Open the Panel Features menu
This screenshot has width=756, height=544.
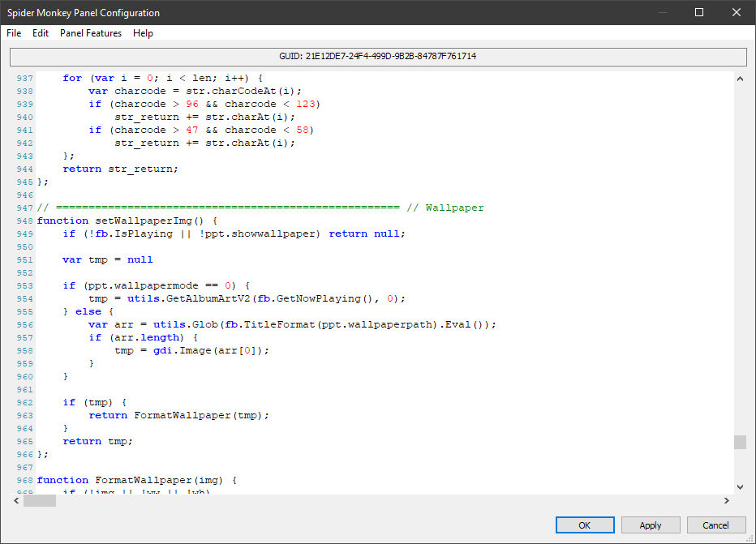tap(91, 33)
